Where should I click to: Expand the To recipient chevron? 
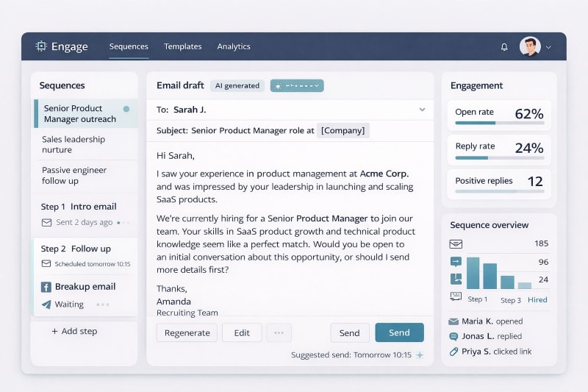click(x=422, y=110)
